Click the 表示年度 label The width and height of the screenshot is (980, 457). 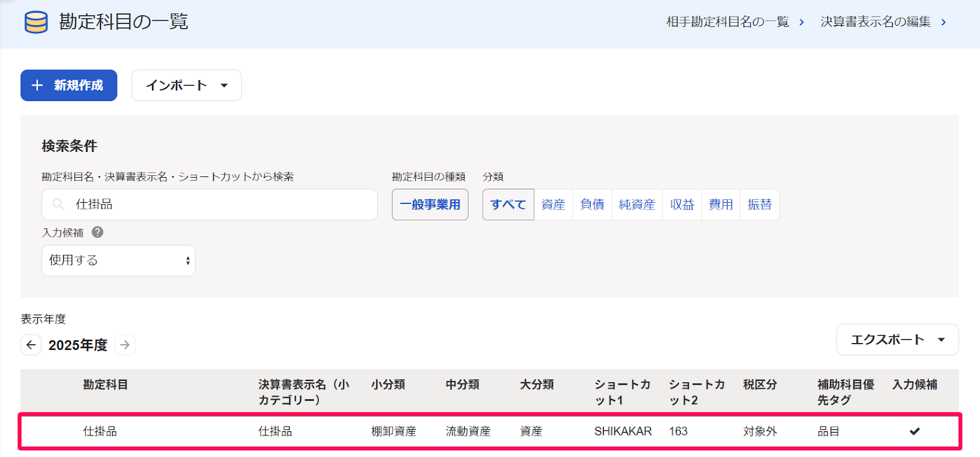(x=43, y=319)
